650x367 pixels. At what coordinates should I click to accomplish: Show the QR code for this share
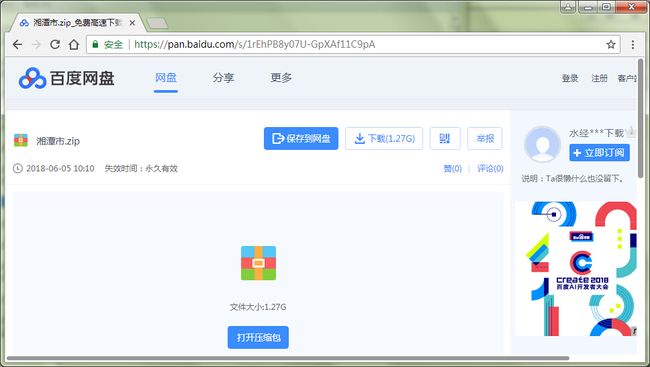click(445, 138)
